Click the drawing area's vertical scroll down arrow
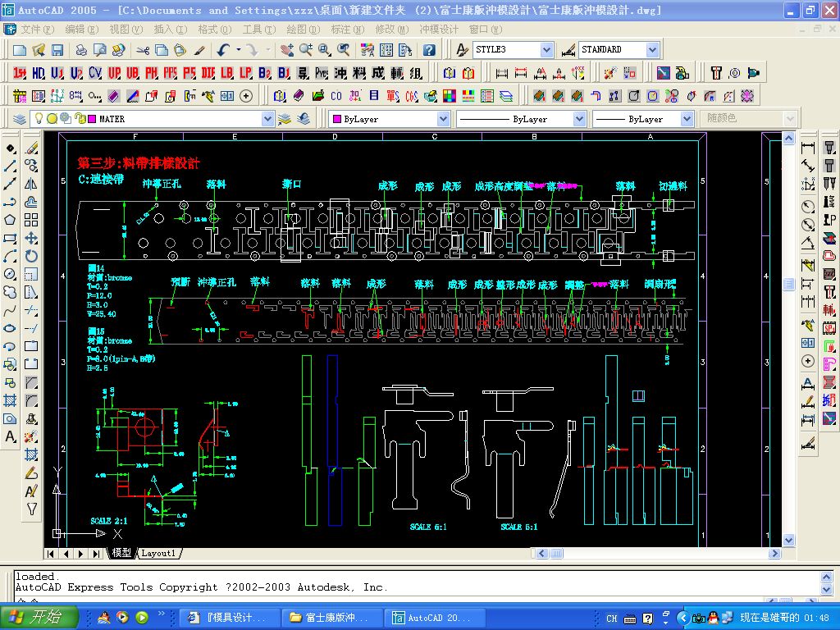Screen dimensions: 840x630 [788, 540]
